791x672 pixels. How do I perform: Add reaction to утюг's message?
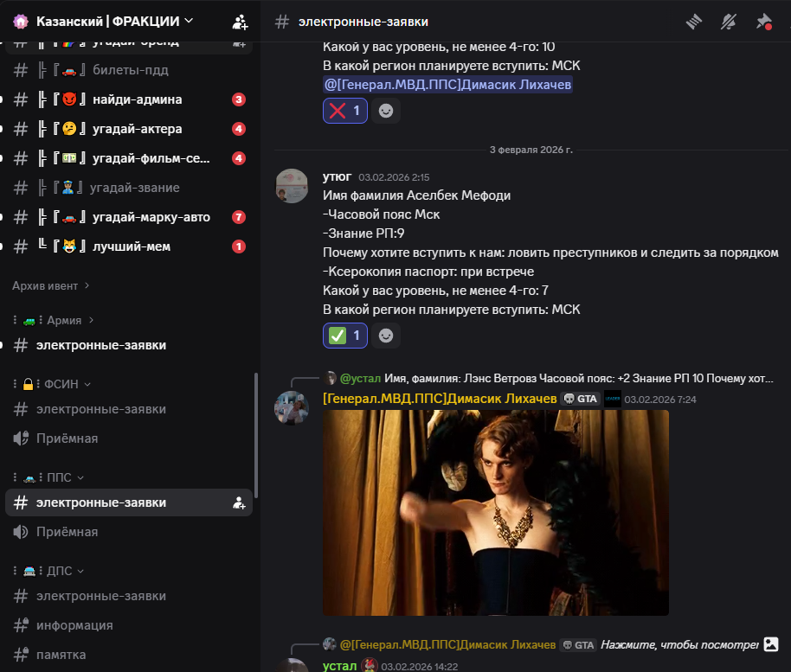386,336
